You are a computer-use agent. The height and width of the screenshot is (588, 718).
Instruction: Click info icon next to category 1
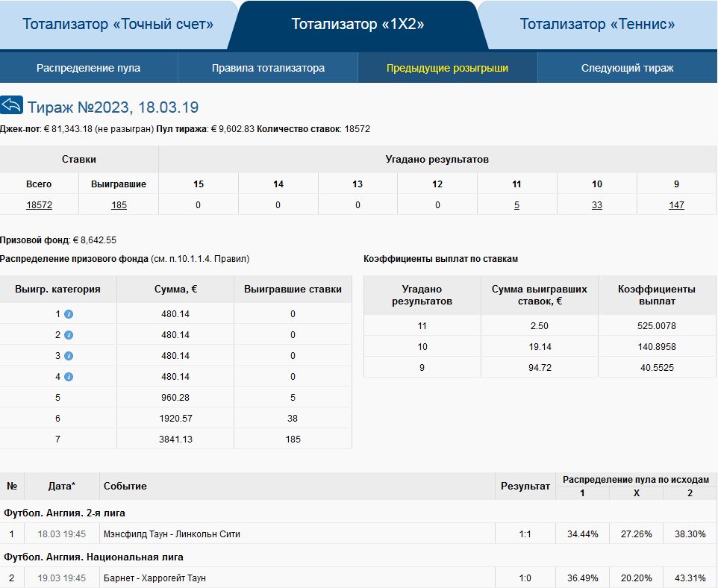pos(69,314)
